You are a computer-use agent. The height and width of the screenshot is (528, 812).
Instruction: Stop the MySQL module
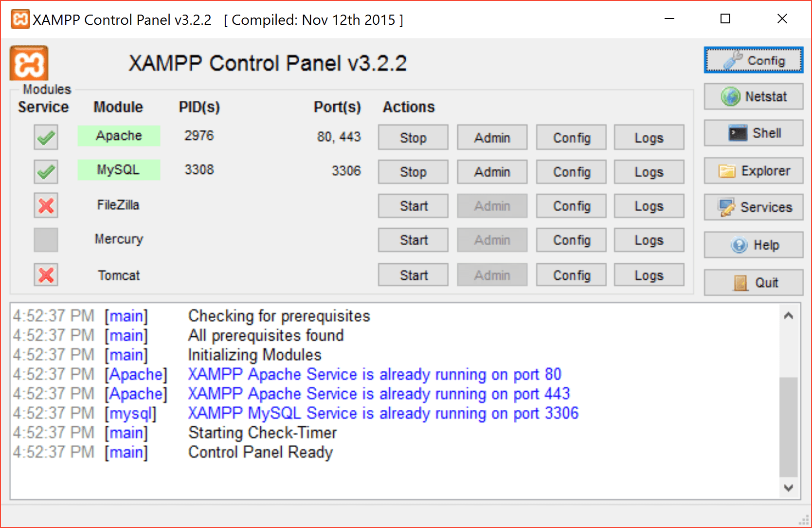click(x=413, y=172)
